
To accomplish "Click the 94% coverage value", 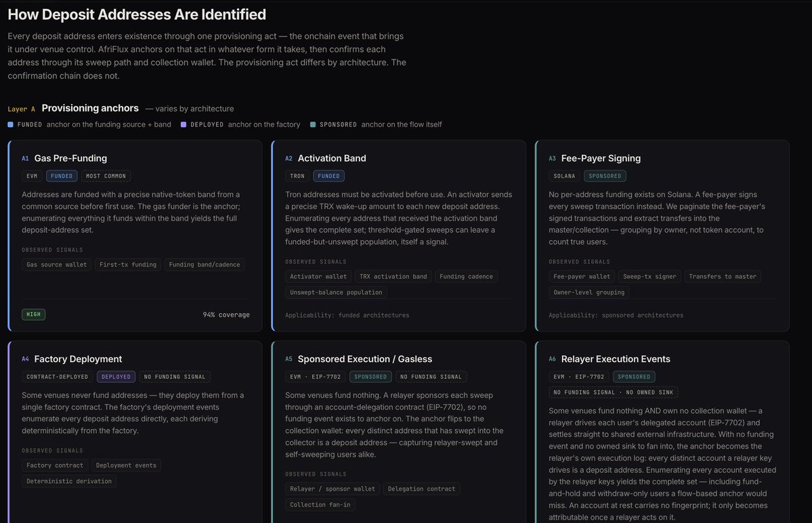I will 226,315.
